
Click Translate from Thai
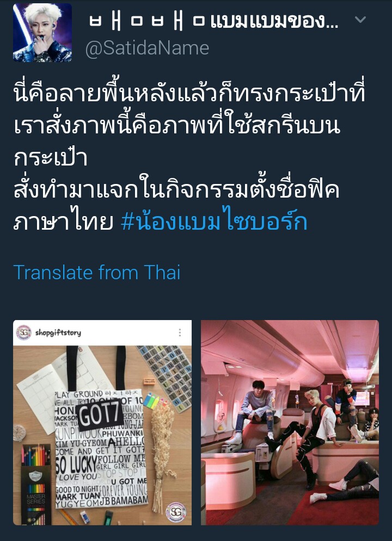coord(97,273)
